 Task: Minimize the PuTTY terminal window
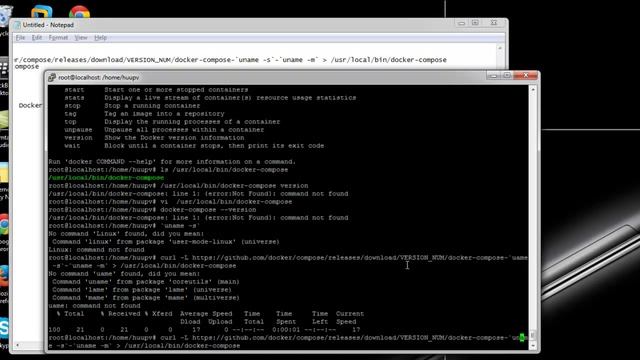pos(493,76)
